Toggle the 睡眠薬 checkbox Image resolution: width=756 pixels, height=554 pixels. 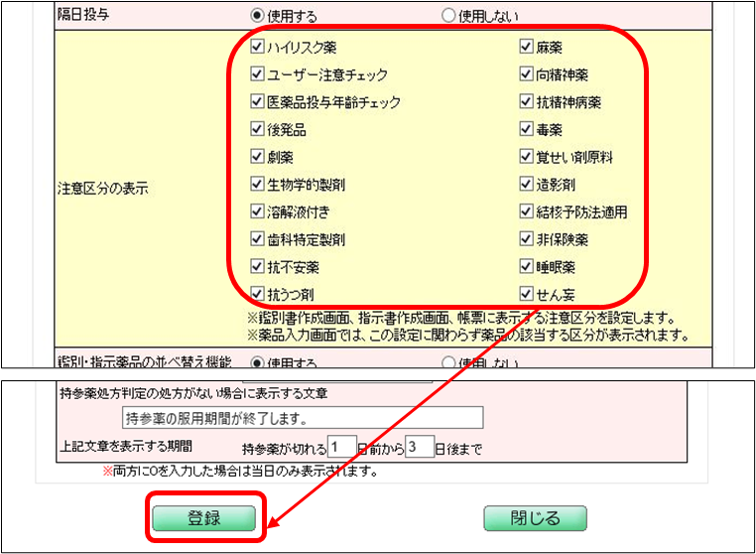[528, 267]
